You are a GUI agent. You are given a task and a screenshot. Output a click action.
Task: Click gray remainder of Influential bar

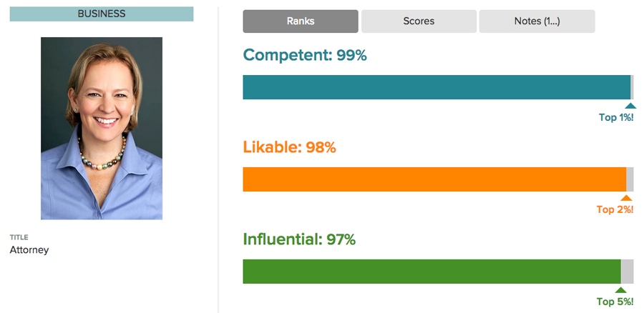[x=627, y=271]
